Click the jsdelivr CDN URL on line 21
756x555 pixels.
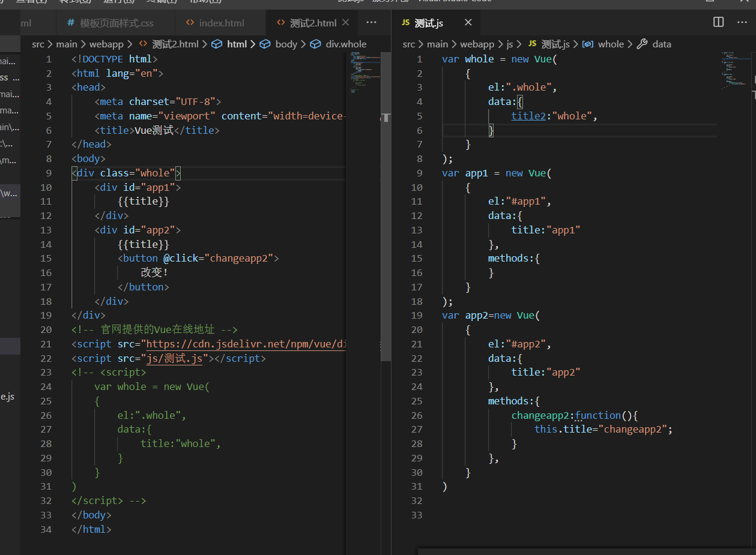246,344
